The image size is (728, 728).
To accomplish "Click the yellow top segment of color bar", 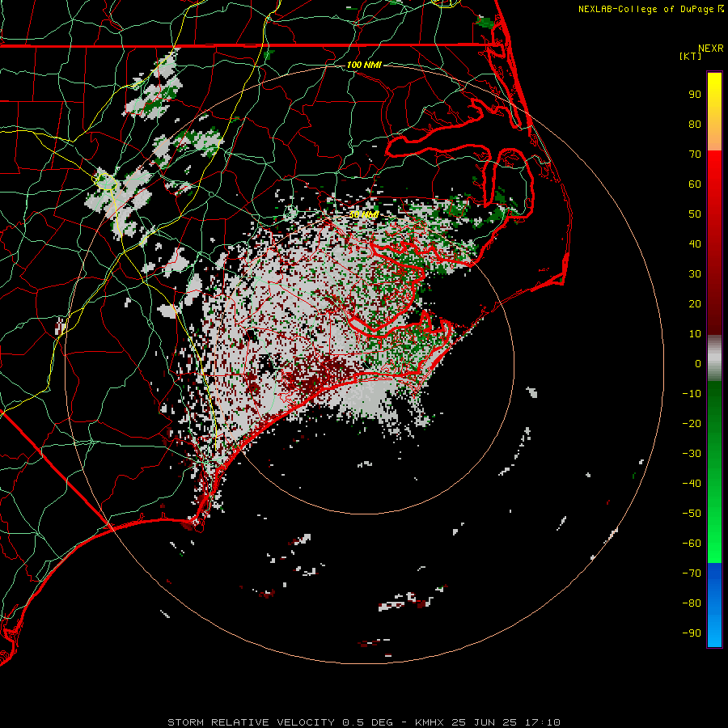I will pos(714,112).
